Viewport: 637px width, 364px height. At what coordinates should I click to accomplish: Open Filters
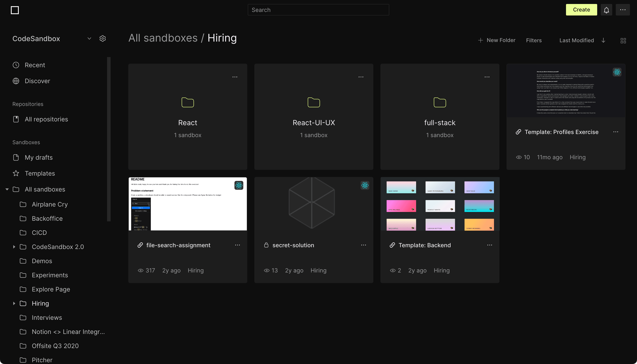click(534, 40)
